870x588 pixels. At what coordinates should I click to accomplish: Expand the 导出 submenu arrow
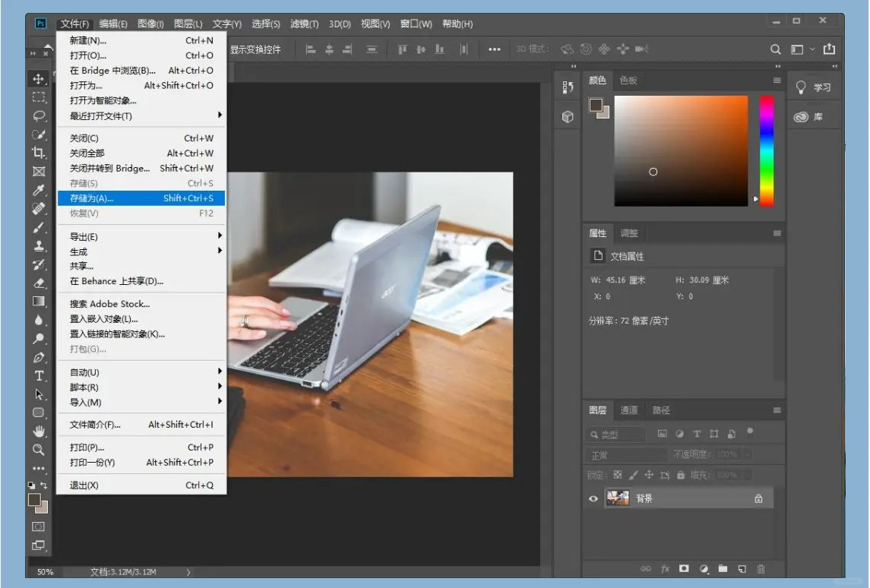tap(220, 236)
